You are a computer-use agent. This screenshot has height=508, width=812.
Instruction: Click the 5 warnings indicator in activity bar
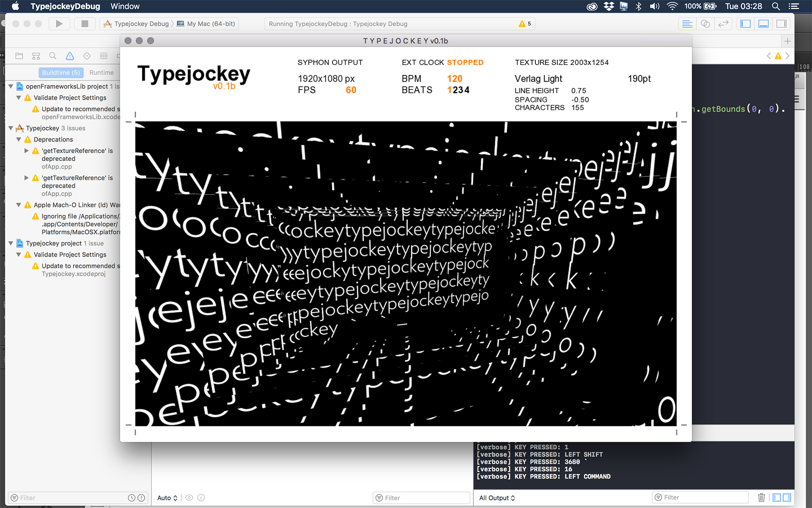coord(525,24)
